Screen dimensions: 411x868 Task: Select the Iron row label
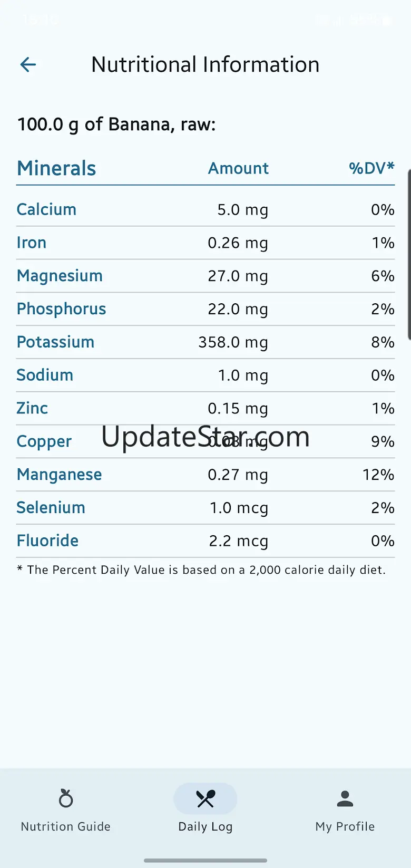(32, 243)
